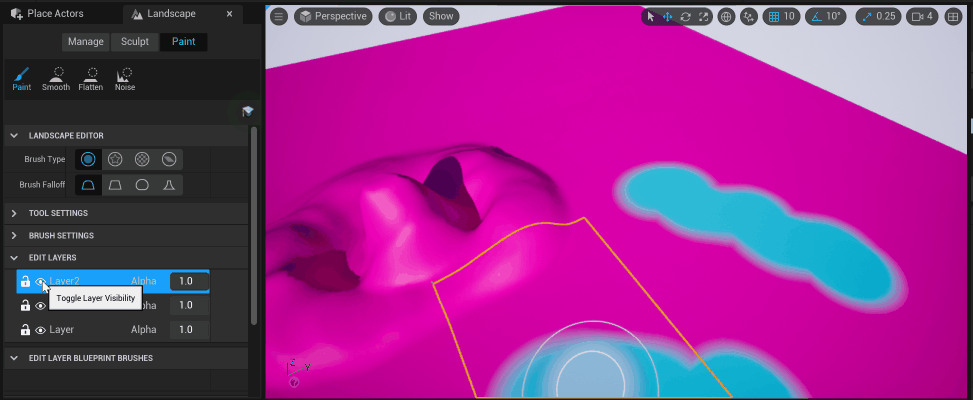973x400 pixels.
Task: Open the tutorials graduation cap icon
Action: pos(248,111)
